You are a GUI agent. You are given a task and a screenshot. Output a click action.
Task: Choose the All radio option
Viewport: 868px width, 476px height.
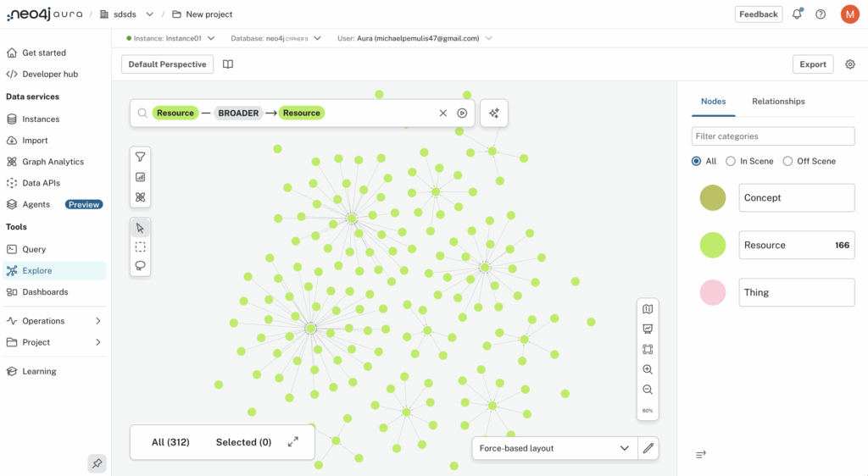tap(697, 161)
